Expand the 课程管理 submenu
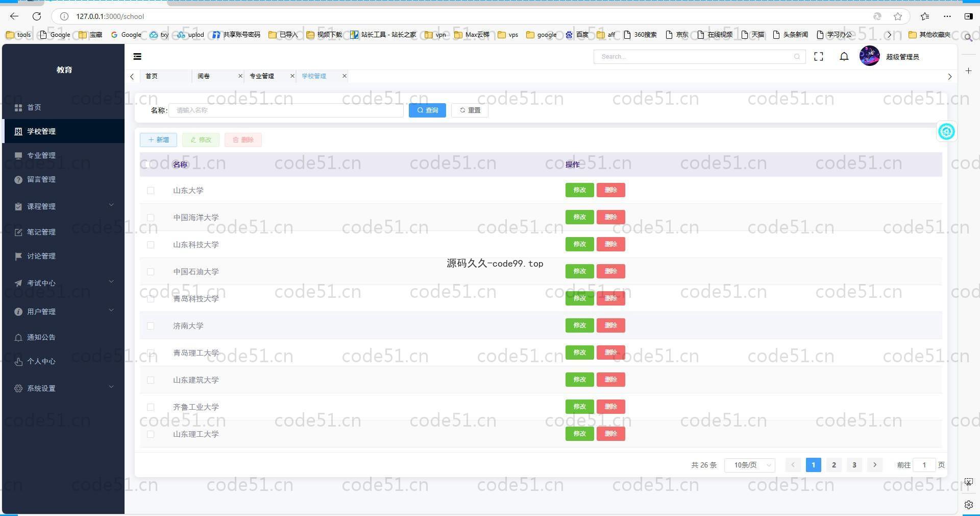Screen dimensions: 980x516 click(x=63, y=206)
